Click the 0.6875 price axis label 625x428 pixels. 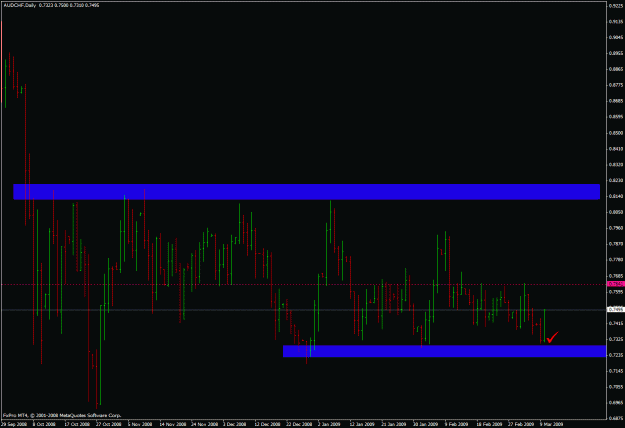tap(616, 418)
